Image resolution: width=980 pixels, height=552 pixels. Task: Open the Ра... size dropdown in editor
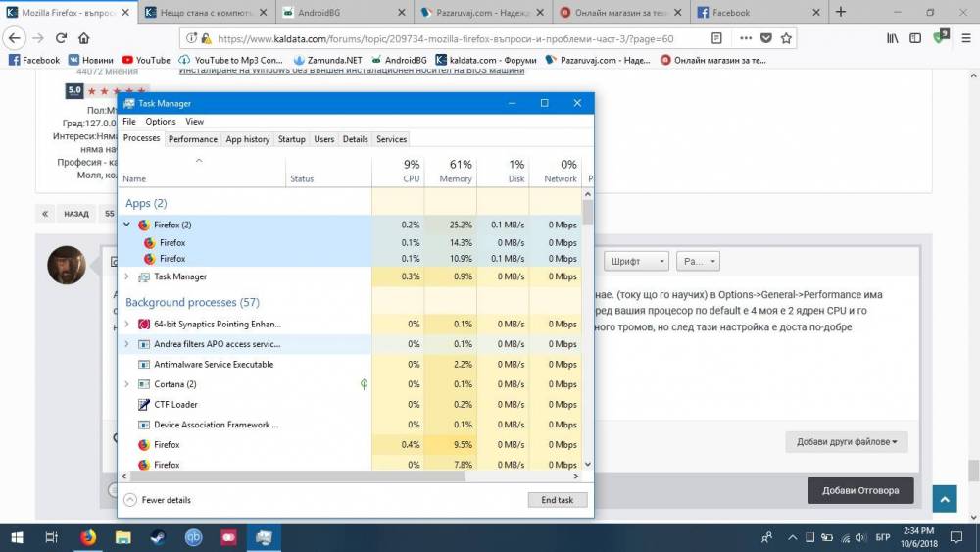pos(698,261)
